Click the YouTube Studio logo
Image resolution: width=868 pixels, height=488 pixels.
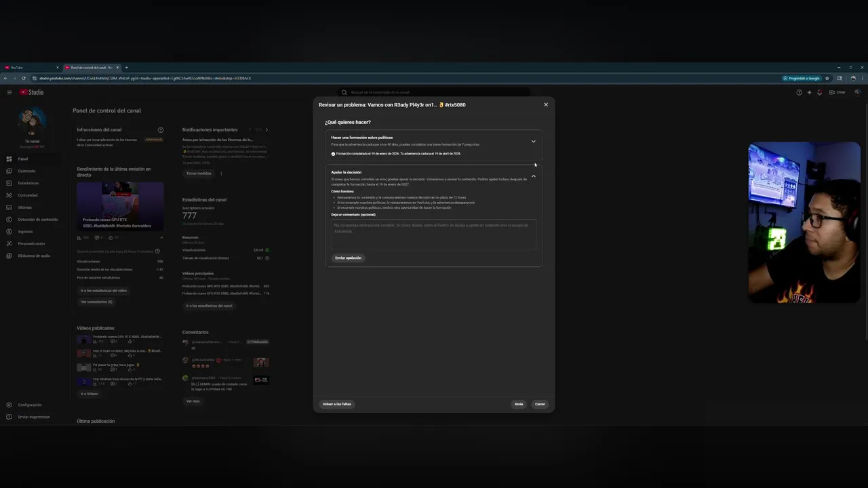click(x=31, y=92)
